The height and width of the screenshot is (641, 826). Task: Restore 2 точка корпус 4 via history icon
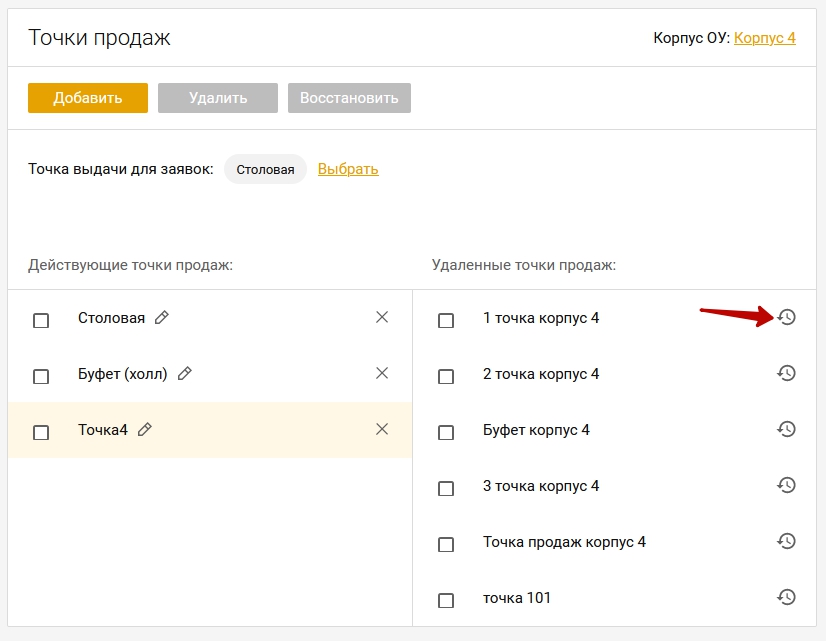[786, 373]
